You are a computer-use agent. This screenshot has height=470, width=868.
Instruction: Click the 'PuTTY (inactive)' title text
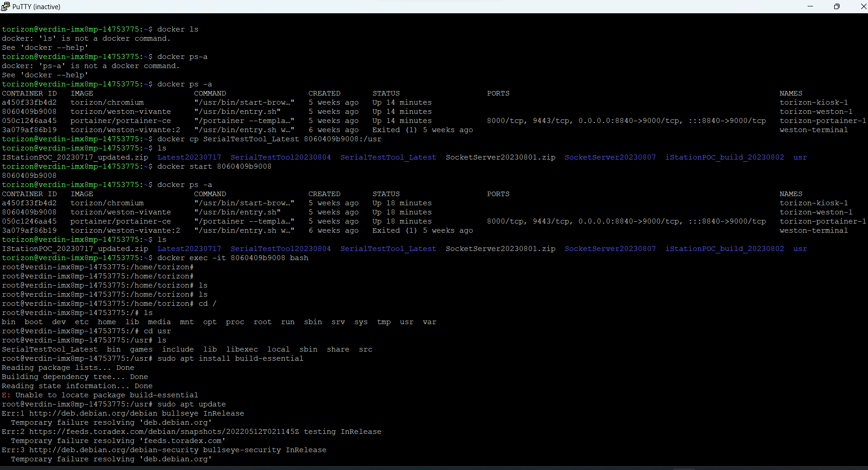tap(36, 7)
